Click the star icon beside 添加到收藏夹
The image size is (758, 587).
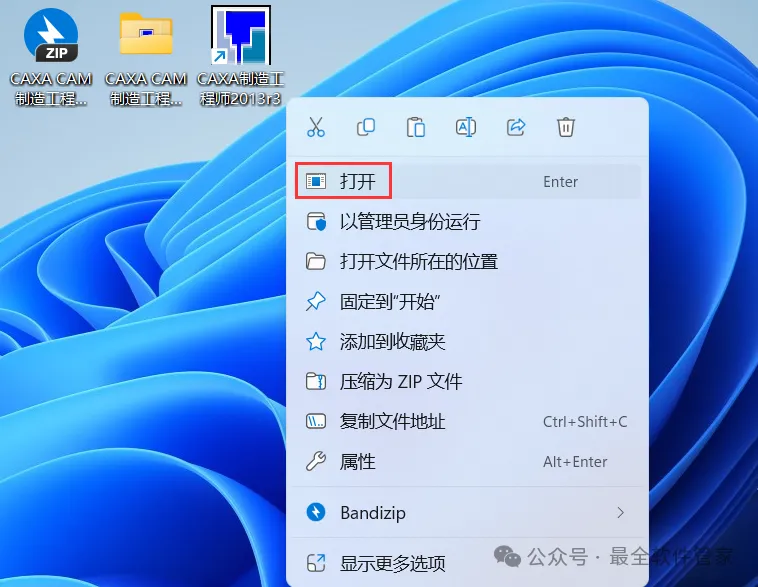pos(316,342)
